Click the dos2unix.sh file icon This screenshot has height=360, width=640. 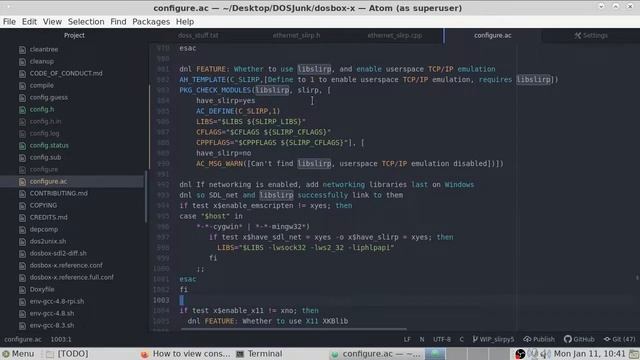(x=22, y=241)
